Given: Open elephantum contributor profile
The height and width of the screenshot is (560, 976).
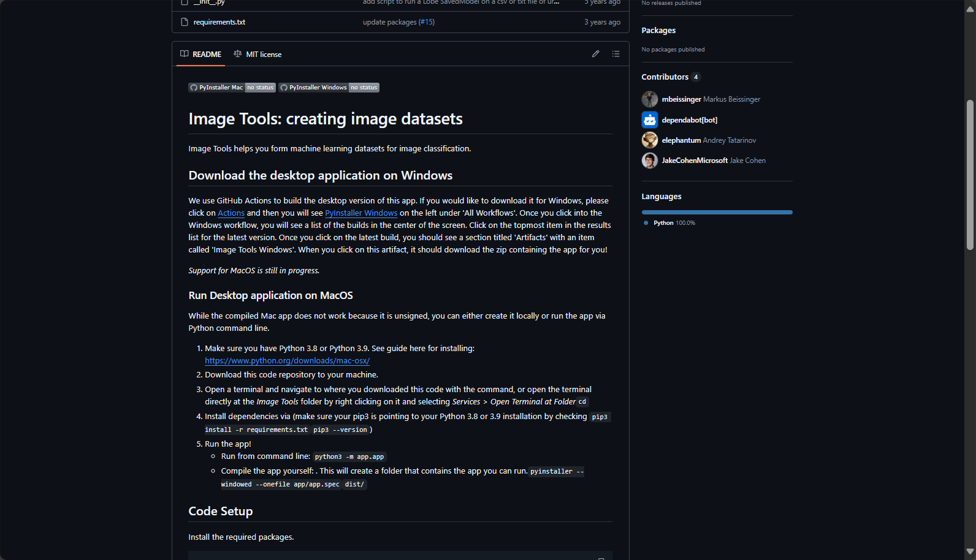Looking at the screenshot, I should [681, 140].
